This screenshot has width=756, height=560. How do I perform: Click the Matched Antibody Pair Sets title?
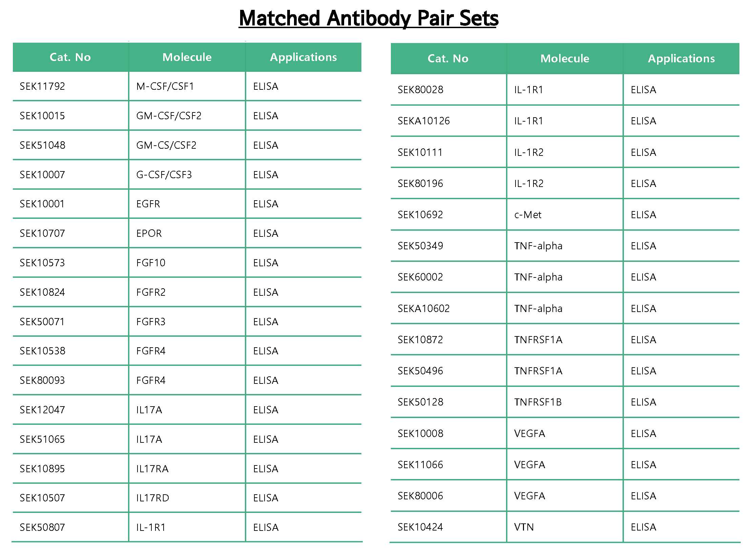368,18
